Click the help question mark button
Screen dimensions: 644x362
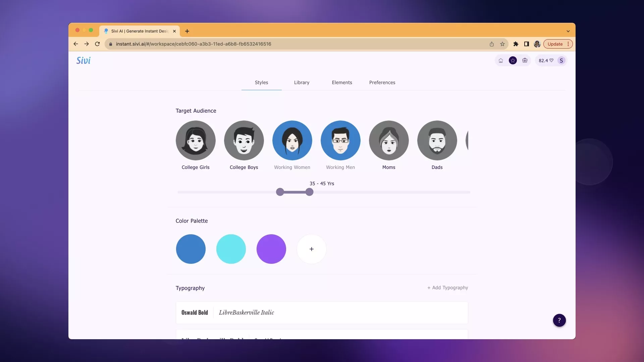tap(559, 320)
